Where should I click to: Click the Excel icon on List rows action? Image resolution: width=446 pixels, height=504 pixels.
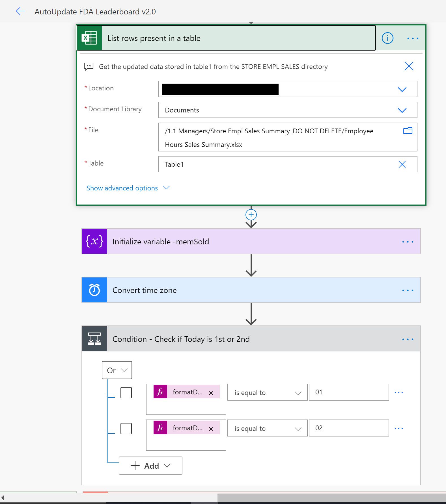89,38
